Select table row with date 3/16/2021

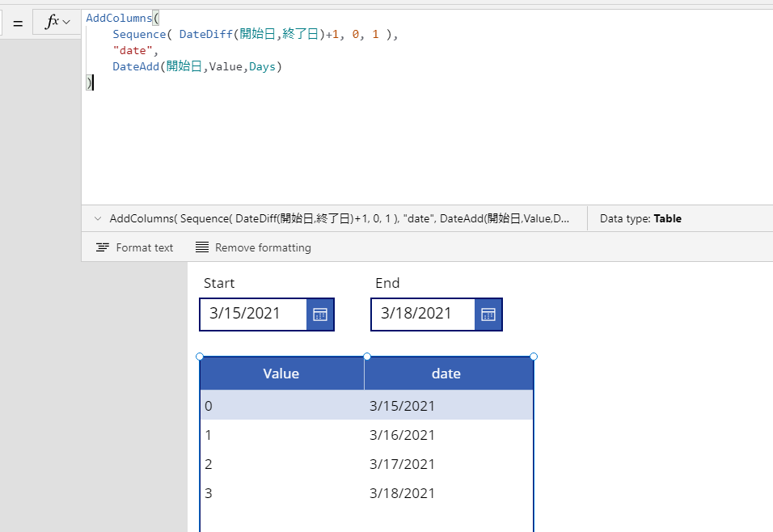367,434
